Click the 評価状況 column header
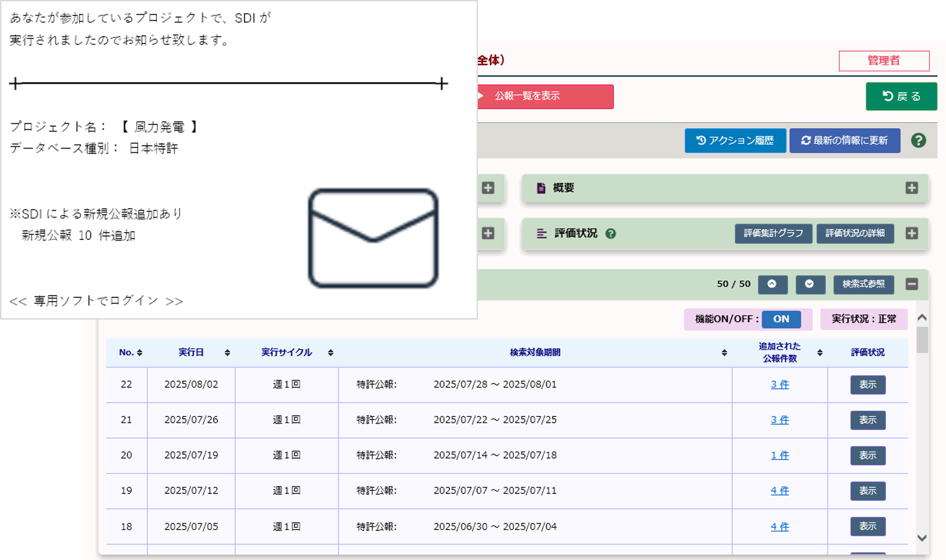The height and width of the screenshot is (560, 946). [x=868, y=353]
